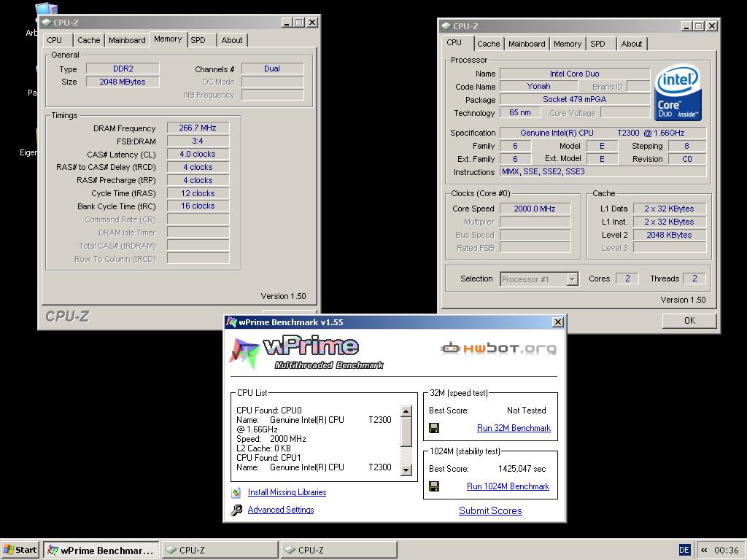Open SPD tab in left CPU-Z window
Viewport: 747px width, 560px height.
click(200, 40)
